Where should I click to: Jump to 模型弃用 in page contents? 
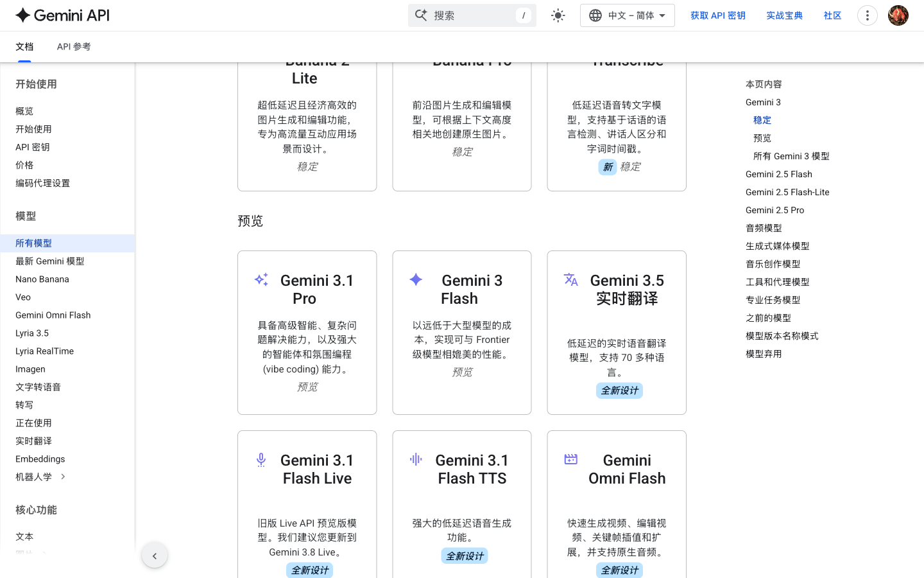(764, 354)
